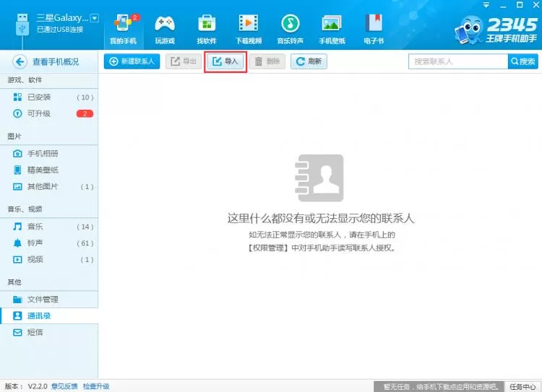Click the 刷新 refresh button
Screen dimensions: 542x392
tap(309, 61)
